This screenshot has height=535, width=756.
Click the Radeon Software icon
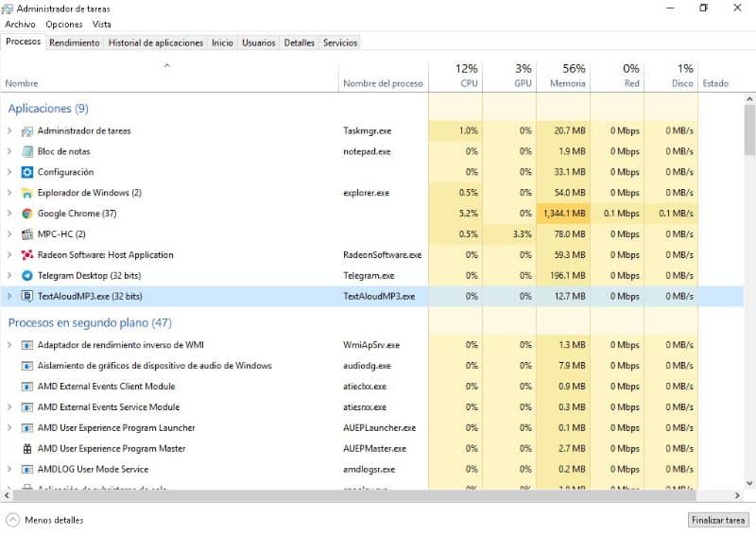(x=27, y=255)
